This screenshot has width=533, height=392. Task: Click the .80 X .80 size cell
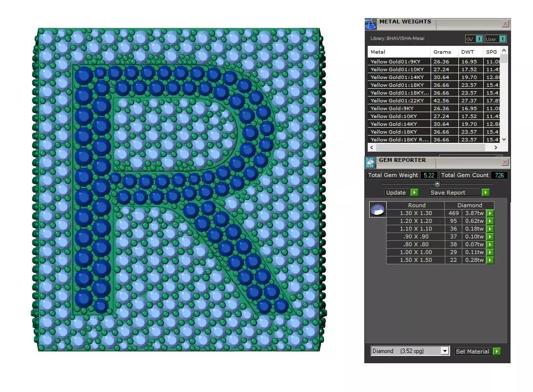click(x=416, y=244)
